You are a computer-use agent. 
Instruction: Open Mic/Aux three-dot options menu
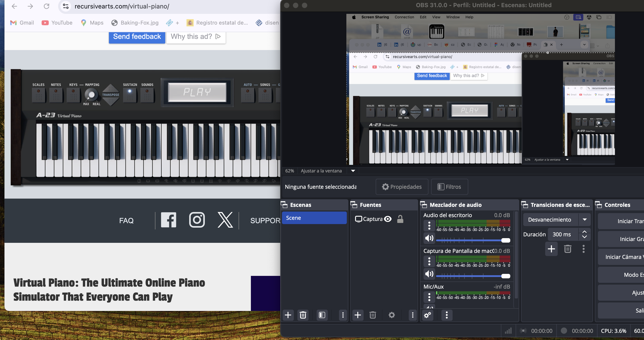pyautogui.click(x=429, y=297)
